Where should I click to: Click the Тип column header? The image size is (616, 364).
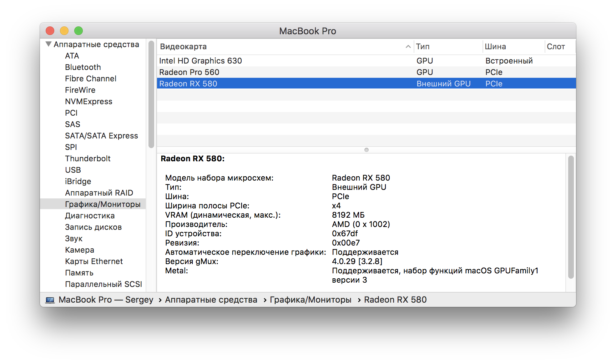[x=423, y=47]
